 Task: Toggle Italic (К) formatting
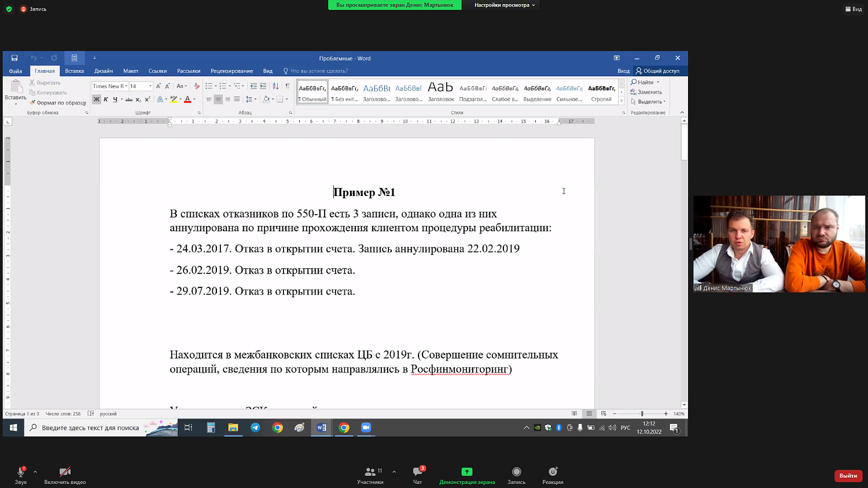pyautogui.click(x=106, y=99)
